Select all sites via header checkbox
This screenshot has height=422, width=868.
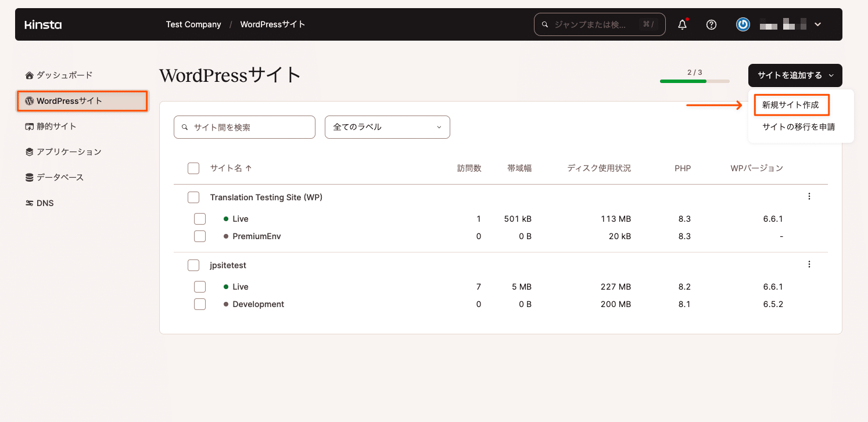(193, 168)
